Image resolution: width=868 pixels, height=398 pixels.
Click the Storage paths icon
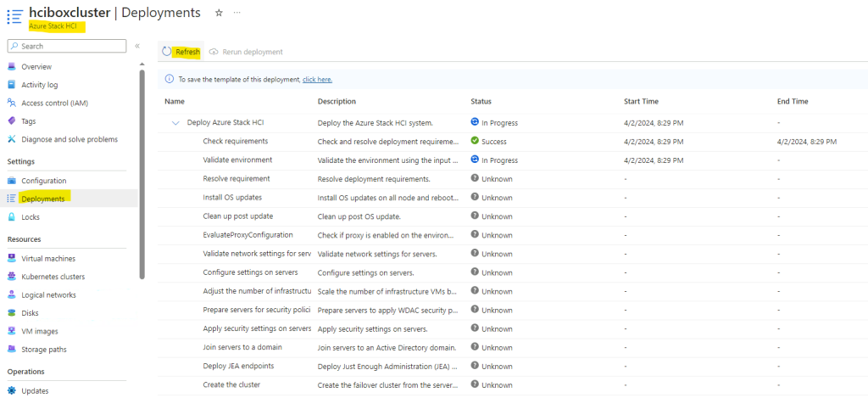coord(12,350)
